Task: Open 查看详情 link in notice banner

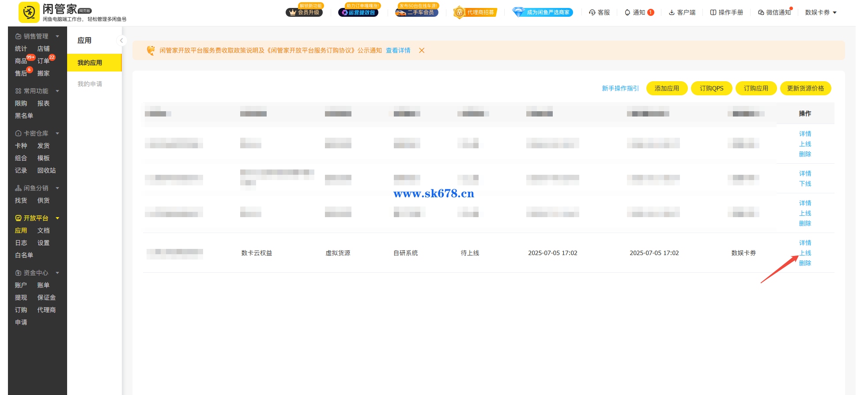Action: click(398, 50)
